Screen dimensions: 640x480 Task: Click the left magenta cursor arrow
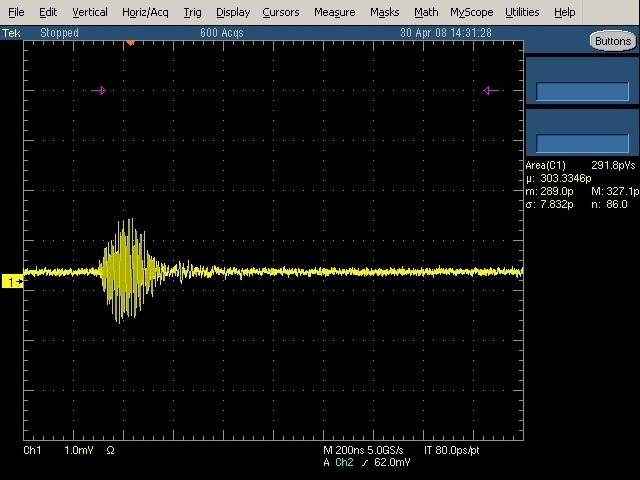[98, 91]
